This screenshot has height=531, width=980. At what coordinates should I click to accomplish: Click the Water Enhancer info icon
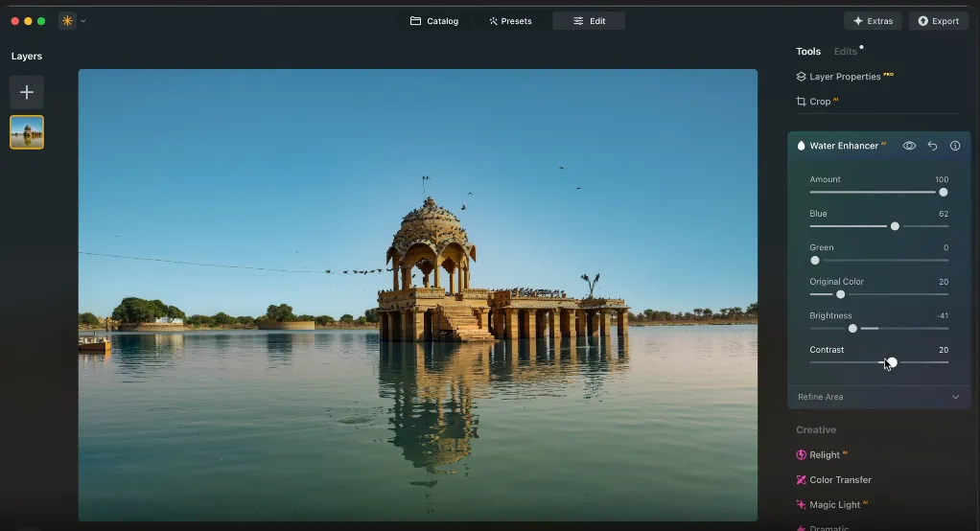(x=955, y=146)
